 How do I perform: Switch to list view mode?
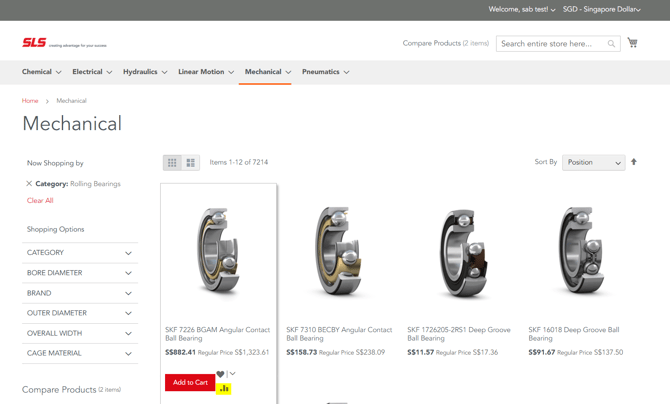(x=191, y=162)
